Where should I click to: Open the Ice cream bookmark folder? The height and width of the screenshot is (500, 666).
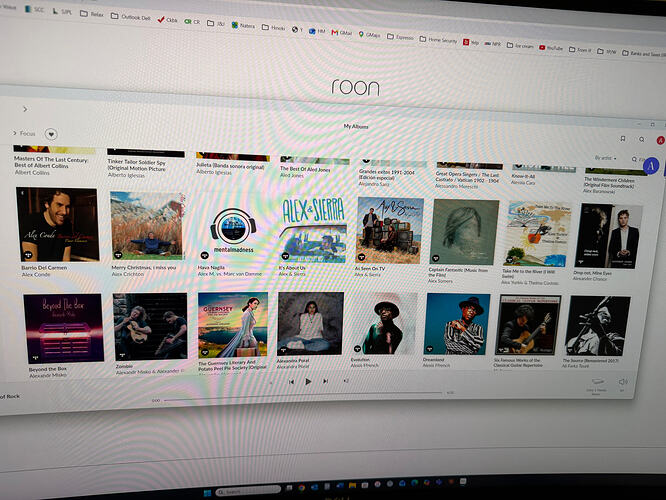pyautogui.click(x=520, y=45)
